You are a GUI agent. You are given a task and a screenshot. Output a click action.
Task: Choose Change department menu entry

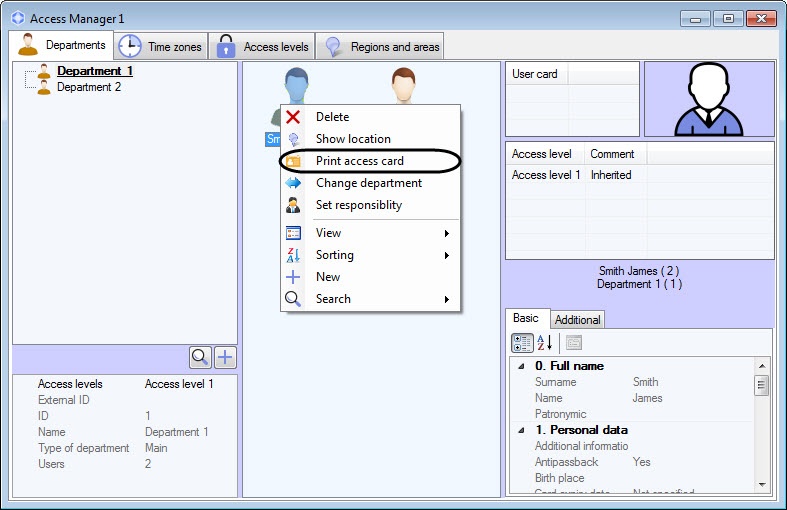[x=370, y=183]
